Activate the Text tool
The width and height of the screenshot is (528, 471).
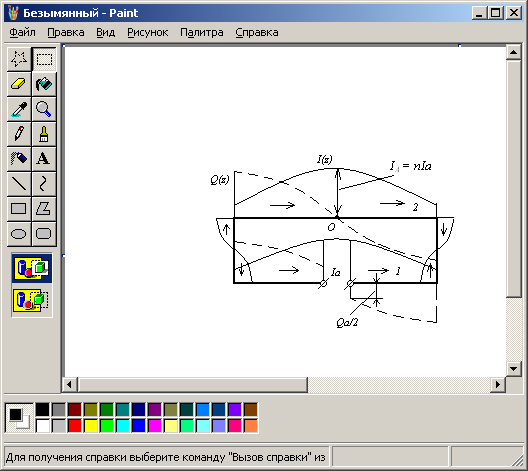tap(44, 159)
